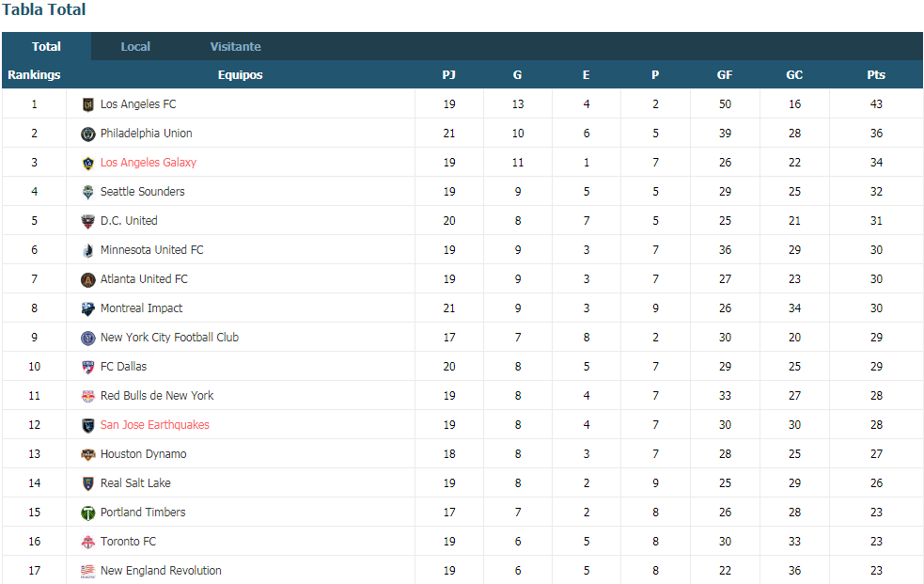The width and height of the screenshot is (924, 584).
Task: Open the Los Angeles Galaxy link
Action: pos(148,162)
